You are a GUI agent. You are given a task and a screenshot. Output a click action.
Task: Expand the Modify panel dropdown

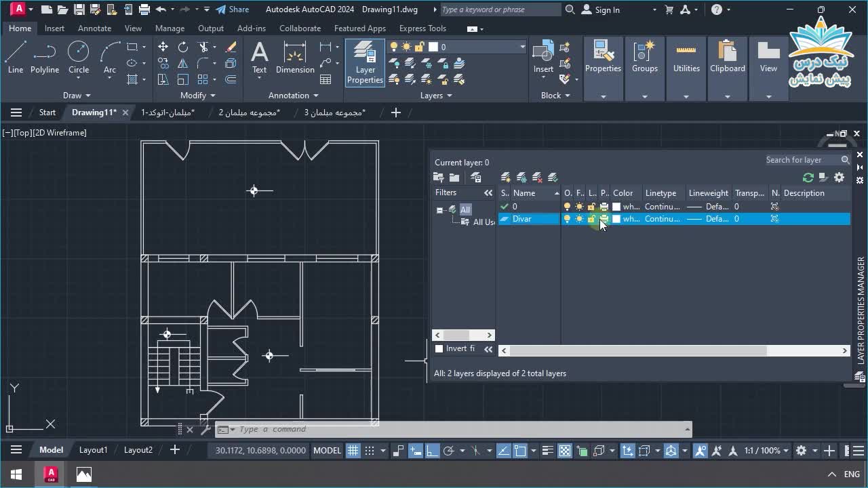pos(197,96)
